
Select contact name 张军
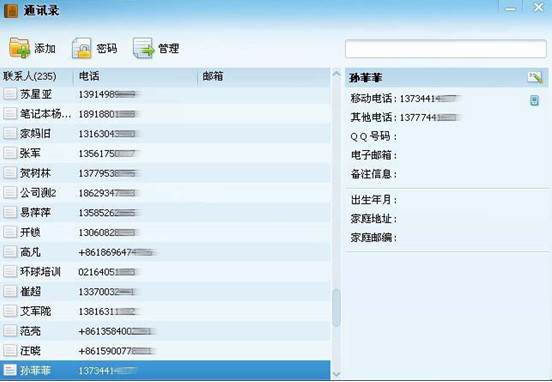[30, 153]
